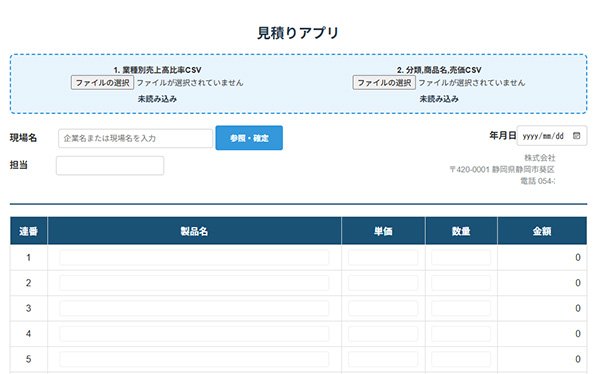Click quantity field in row 4
The image size is (600, 374).
461,334
